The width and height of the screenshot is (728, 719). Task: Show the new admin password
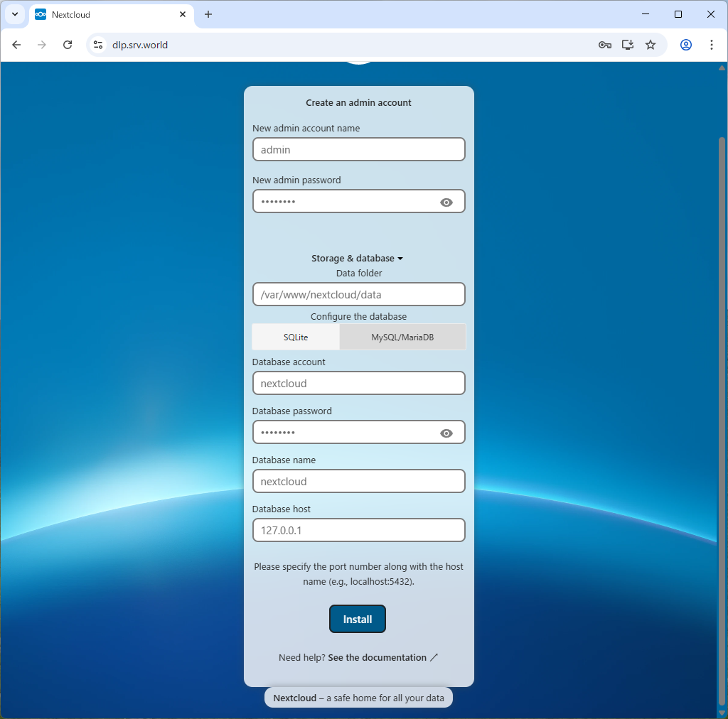tap(446, 202)
